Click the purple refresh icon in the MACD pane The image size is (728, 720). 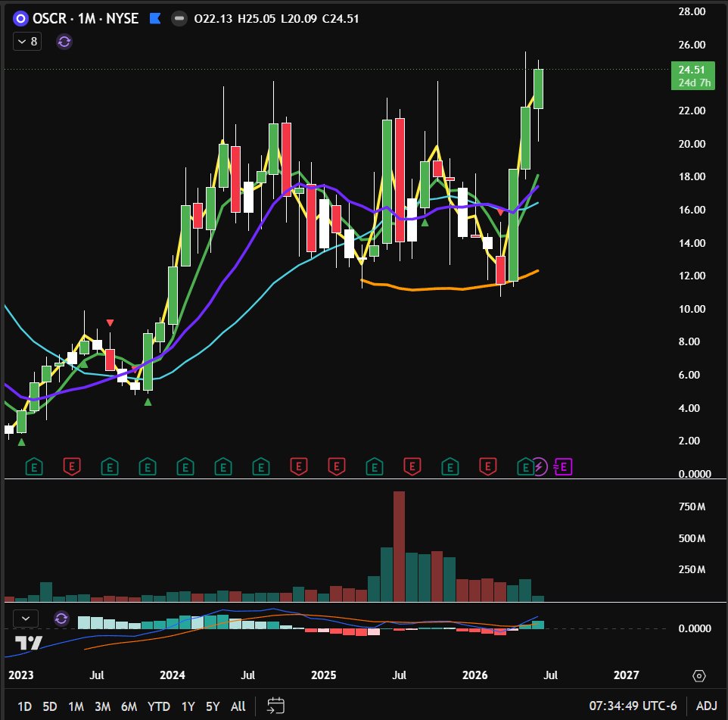click(x=61, y=619)
